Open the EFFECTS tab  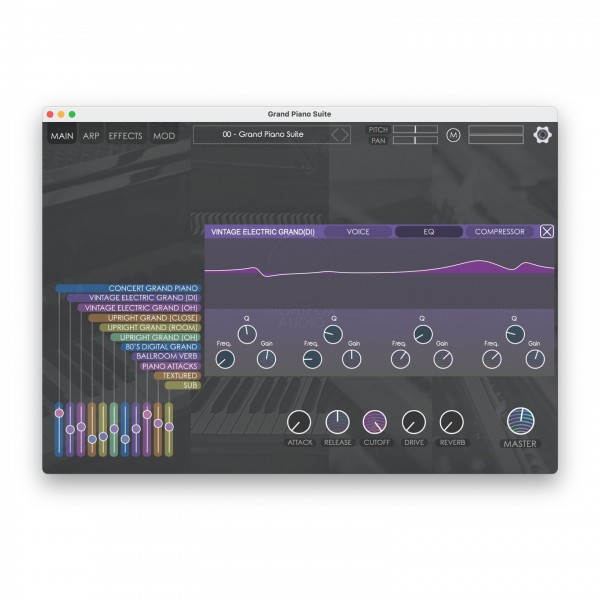[x=125, y=136]
